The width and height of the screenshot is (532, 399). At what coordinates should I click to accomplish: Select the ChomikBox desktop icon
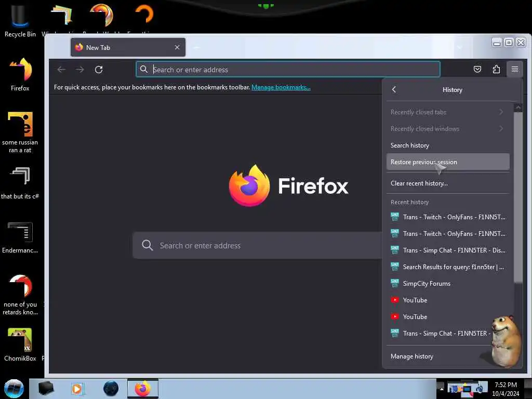(x=20, y=344)
